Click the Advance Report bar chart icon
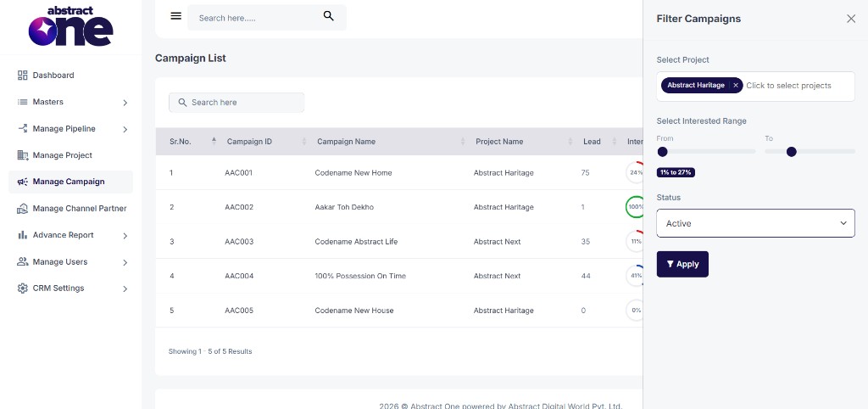Screen dimensions: 868x409 [23, 235]
